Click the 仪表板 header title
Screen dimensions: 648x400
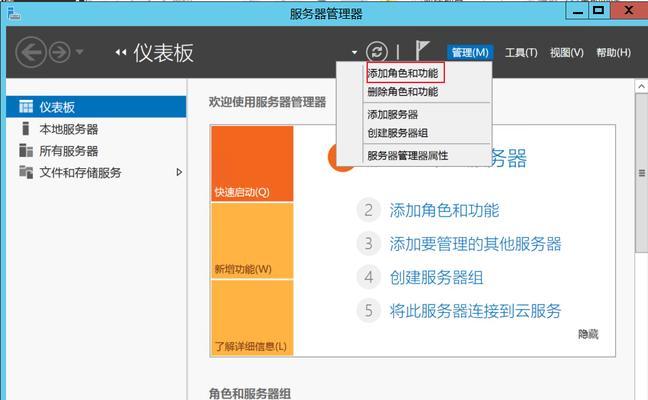163,53
